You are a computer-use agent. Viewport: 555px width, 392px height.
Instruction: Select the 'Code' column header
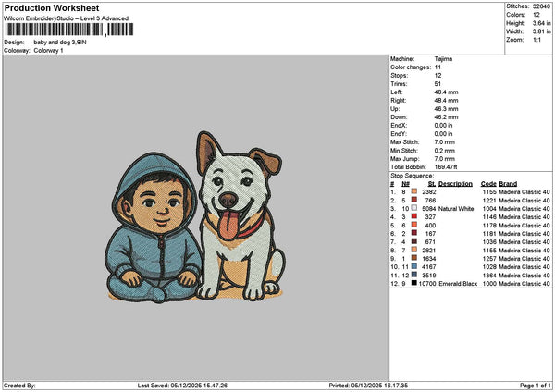pyautogui.click(x=488, y=184)
